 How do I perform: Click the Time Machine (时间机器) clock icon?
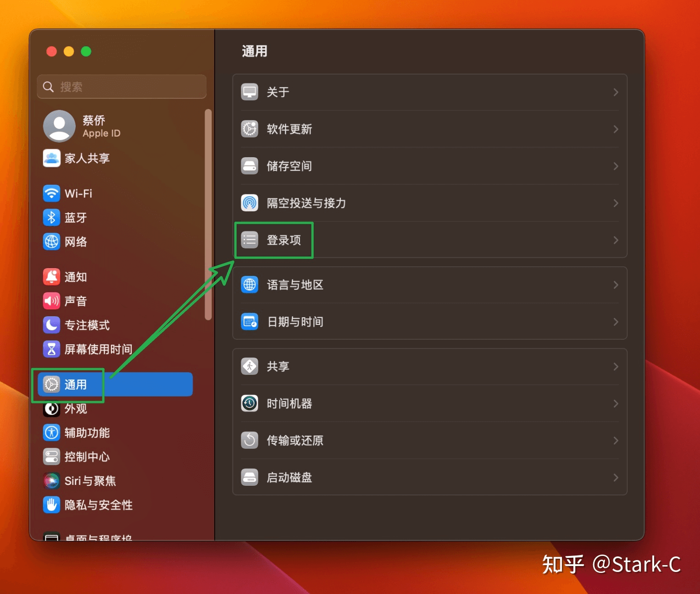(250, 403)
